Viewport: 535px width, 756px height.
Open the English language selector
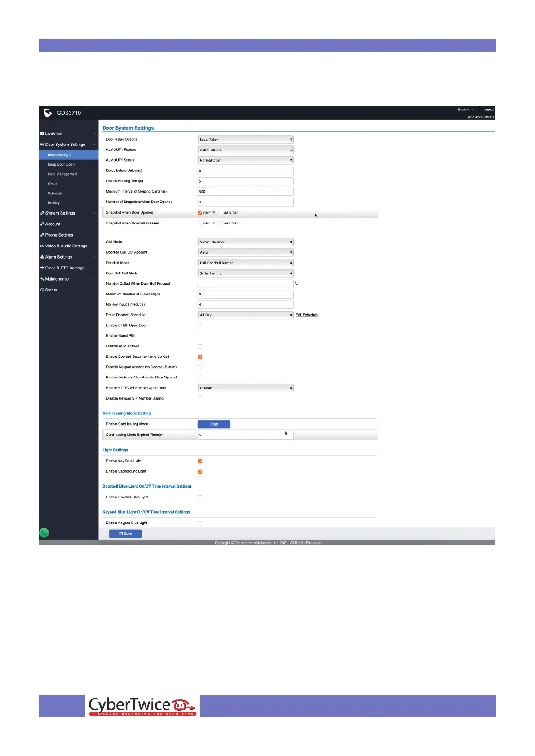[x=465, y=110]
